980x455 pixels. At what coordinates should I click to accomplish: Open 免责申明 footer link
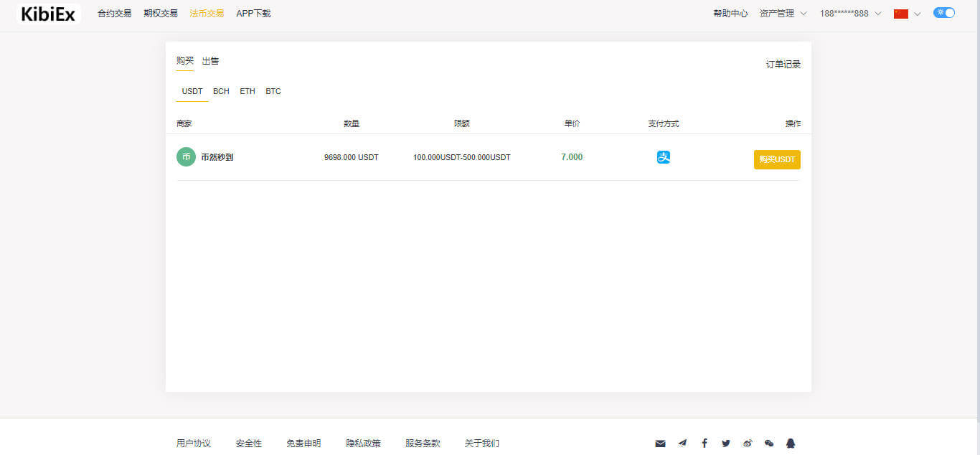[303, 444]
